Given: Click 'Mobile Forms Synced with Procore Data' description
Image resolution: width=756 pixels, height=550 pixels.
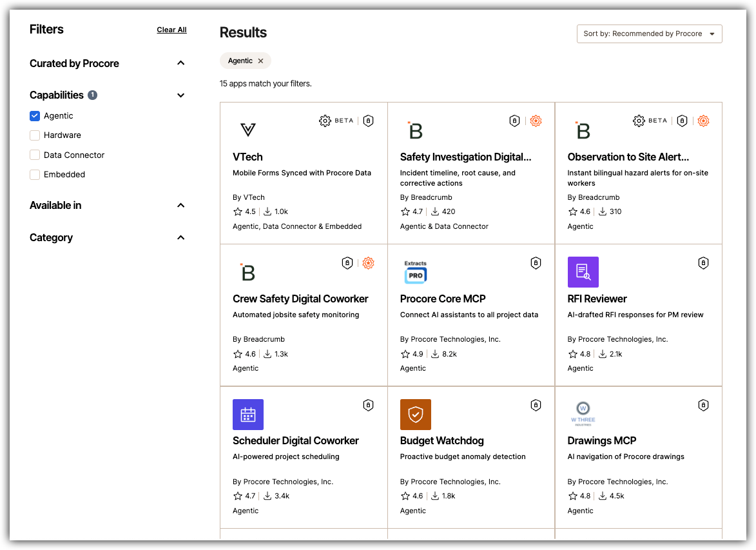Looking at the screenshot, I should tap(302, 173).
